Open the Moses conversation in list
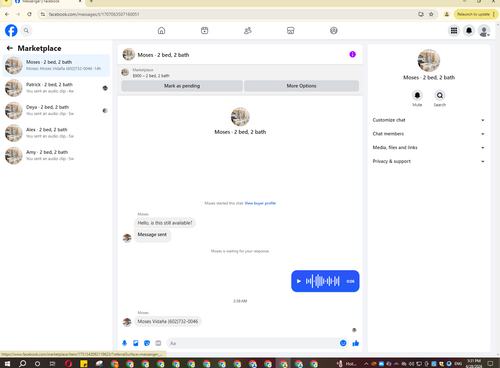The width and height of the screenshot is (500, 368). (x=56, y=65)
